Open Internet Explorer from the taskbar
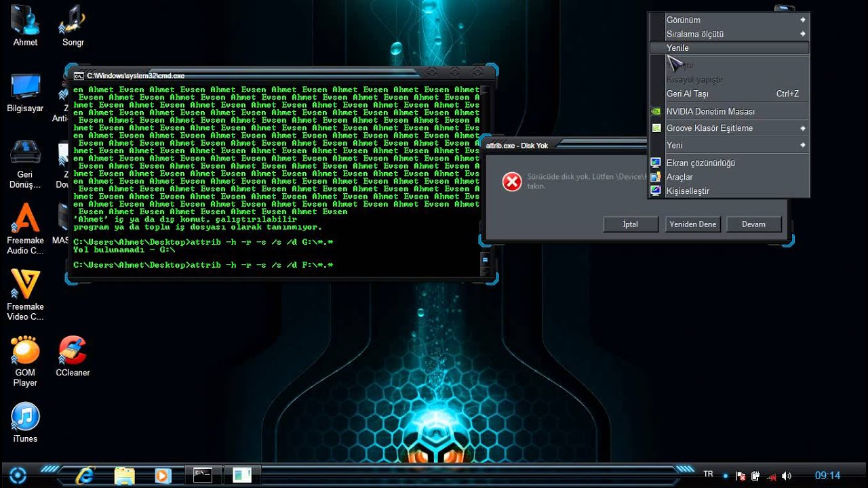 [85, 475]
